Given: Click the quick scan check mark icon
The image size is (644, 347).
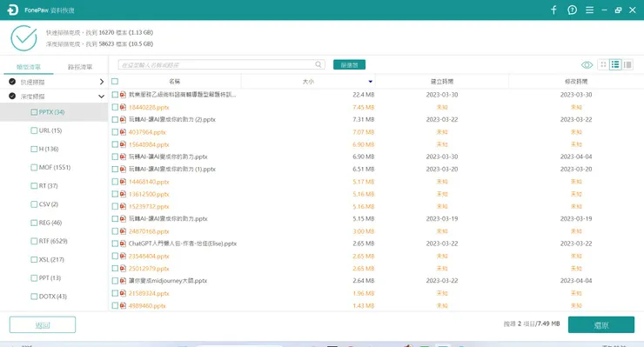Looking at the screenshot, I should click(x=12, y=82).
